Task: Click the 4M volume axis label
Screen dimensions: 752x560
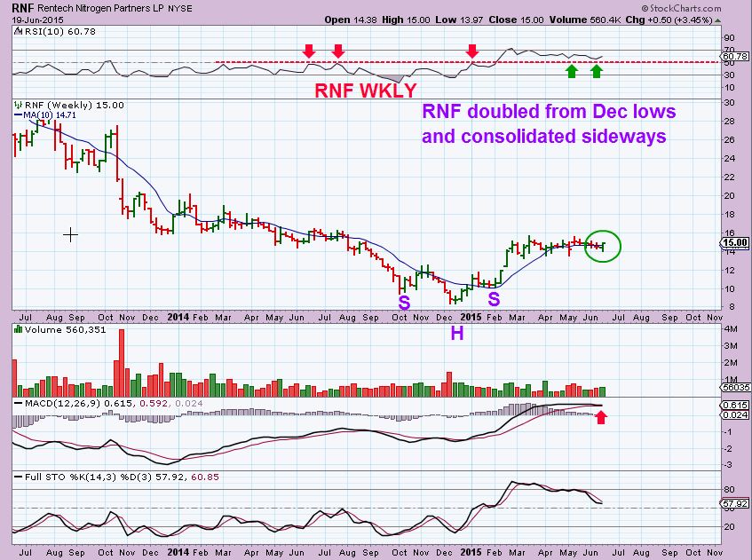Action: pos(731,329)
